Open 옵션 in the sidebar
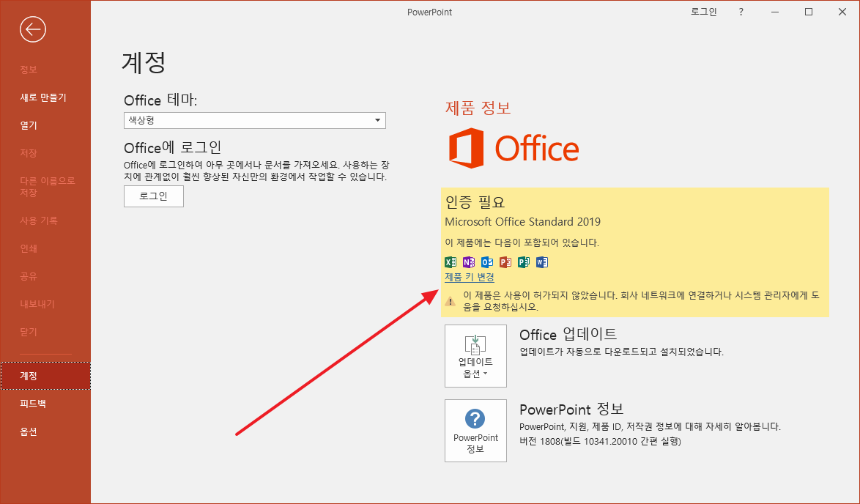The width and height of the screenshot is (860, 504). point(29,431)
